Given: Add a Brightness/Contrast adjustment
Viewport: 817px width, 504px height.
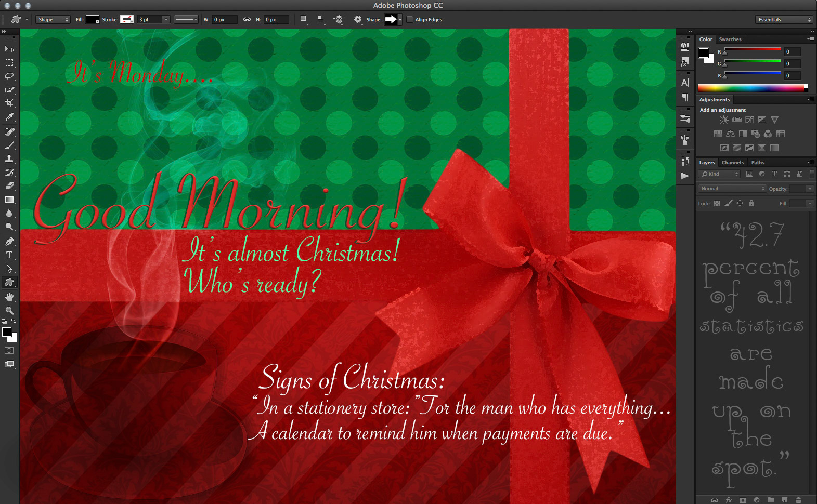Looking at the screenshot, I should pyautogui.click(x=724, y=120).
